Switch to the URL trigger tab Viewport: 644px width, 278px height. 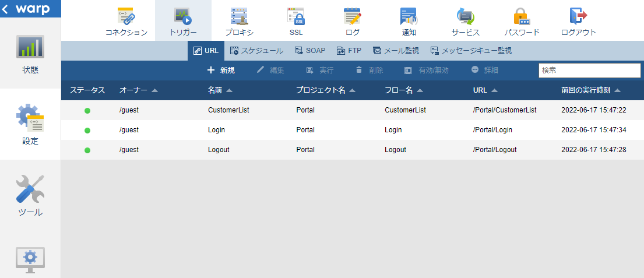pyautogui.click(x=206, y=51)
